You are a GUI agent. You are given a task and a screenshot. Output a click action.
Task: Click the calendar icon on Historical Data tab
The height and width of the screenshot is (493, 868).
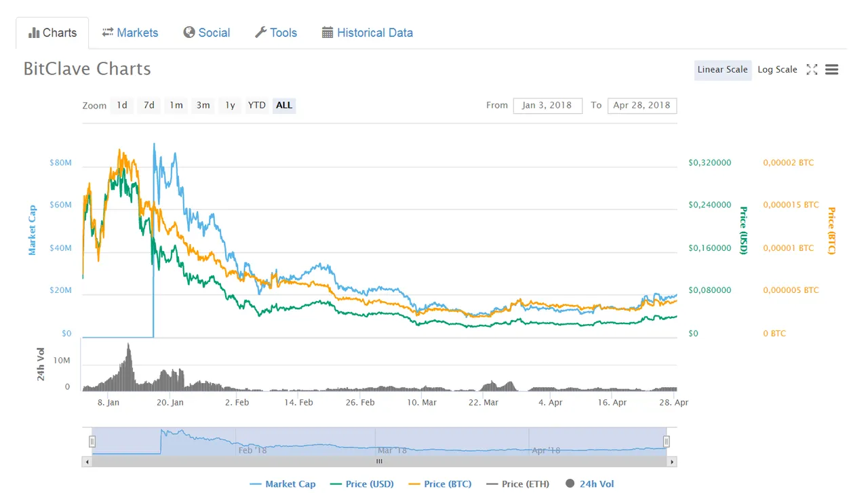pos(328,33)
